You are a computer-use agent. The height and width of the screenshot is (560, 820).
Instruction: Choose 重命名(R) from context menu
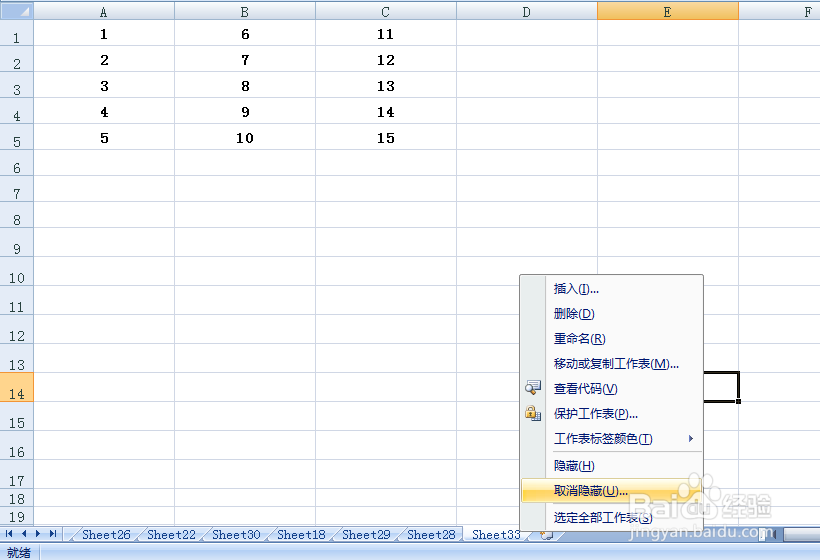612,339
